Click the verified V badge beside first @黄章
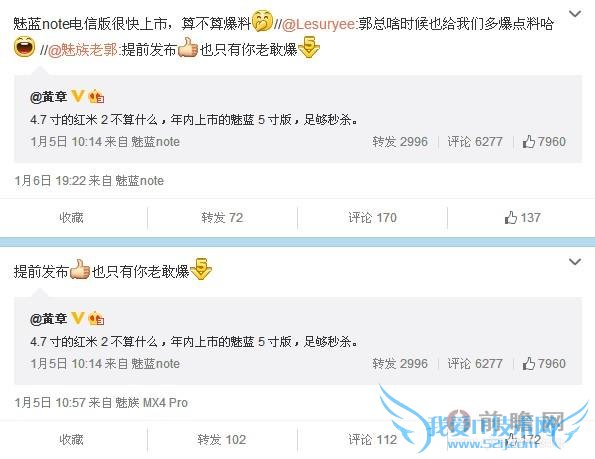This screenshot has width=595, height=459. click(78, 96)
